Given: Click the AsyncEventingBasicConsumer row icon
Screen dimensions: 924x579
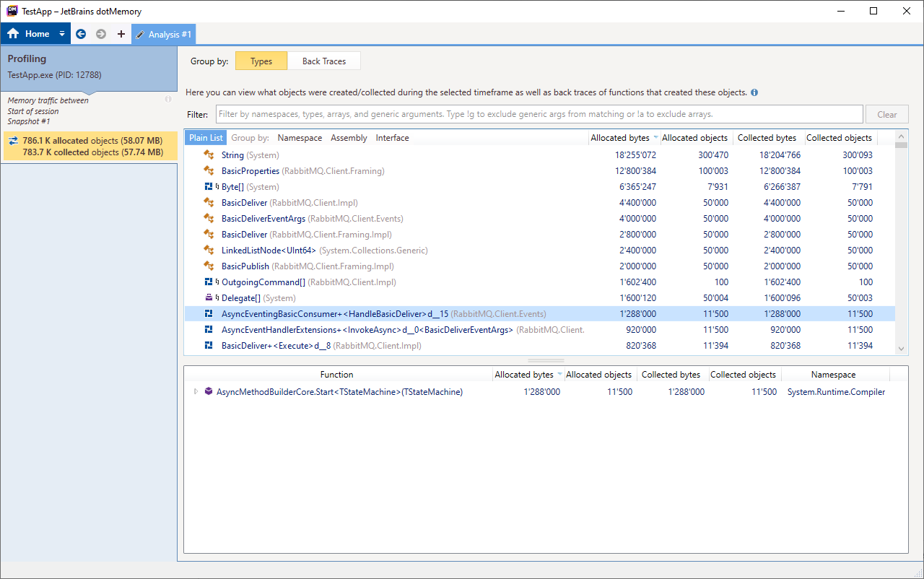Looking at the screenshot, I should pos(209,314).
